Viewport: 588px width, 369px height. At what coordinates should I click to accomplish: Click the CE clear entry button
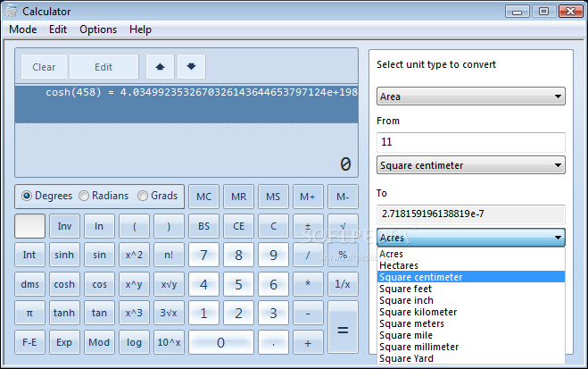click(238, 226)
